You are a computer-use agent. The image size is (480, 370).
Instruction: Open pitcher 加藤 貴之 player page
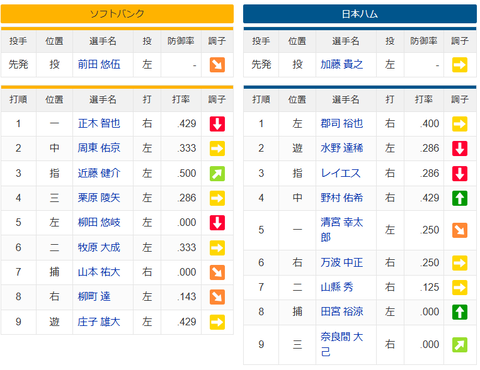342,64
